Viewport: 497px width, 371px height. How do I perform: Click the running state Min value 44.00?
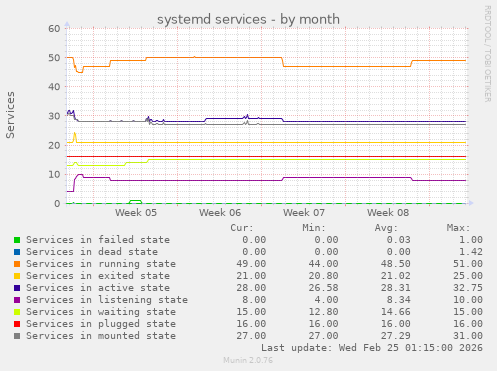pyautogui.click(x=323, y=264)
